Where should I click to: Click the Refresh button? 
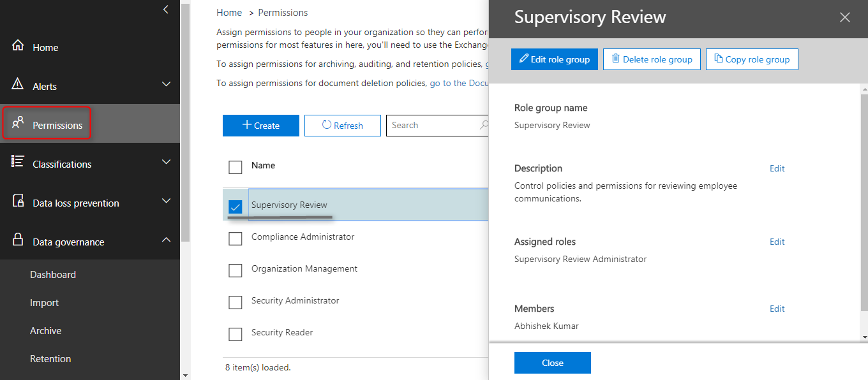pos(343,126)
